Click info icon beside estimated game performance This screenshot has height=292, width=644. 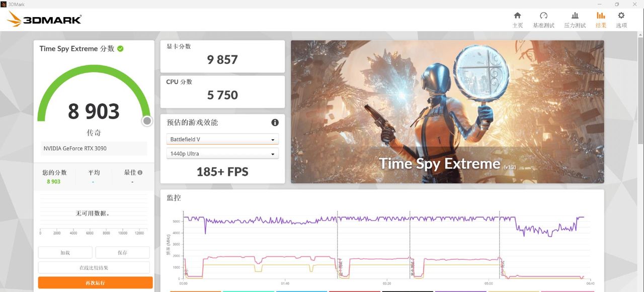coord(275,123)
